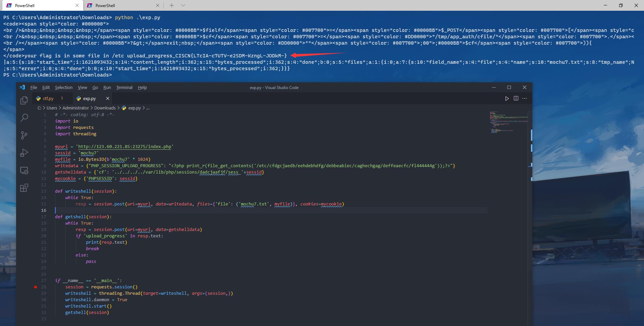Open the View menu
This screenshot has width=644, height=326.
click(83, 87)
